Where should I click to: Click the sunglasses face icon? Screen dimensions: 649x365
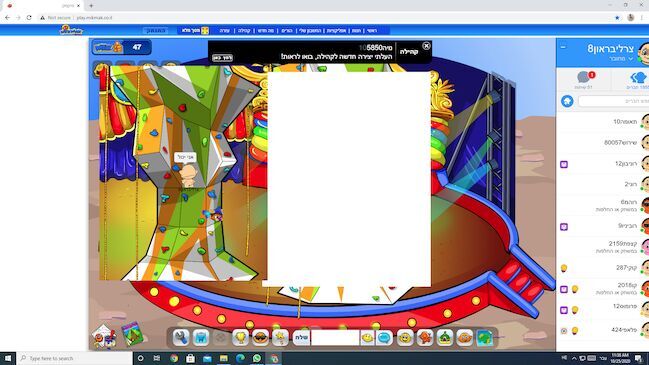[260, 338]
